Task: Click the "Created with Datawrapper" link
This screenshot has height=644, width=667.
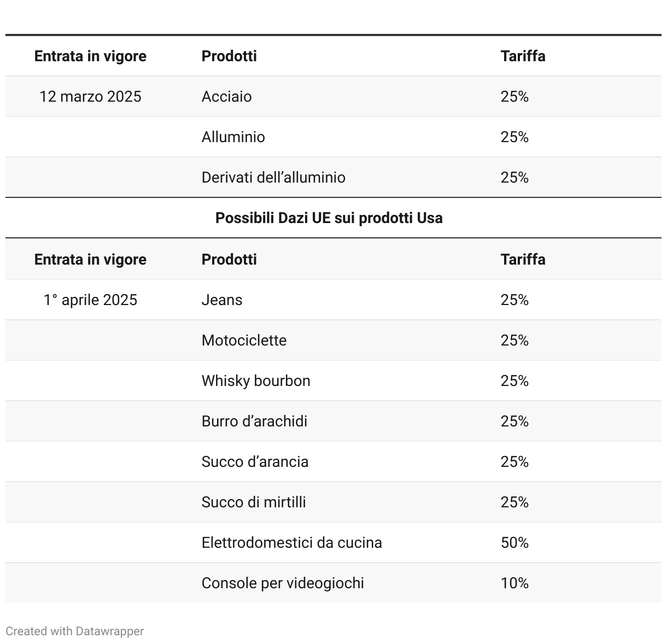Action: click(74, 631)
